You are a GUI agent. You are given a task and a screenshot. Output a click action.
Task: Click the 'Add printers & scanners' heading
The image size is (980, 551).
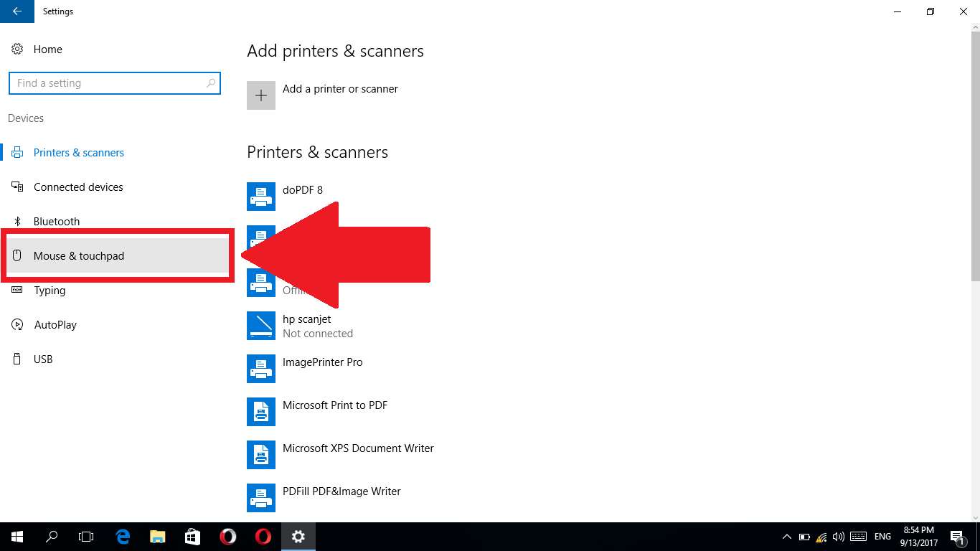(x=335, y=51)
